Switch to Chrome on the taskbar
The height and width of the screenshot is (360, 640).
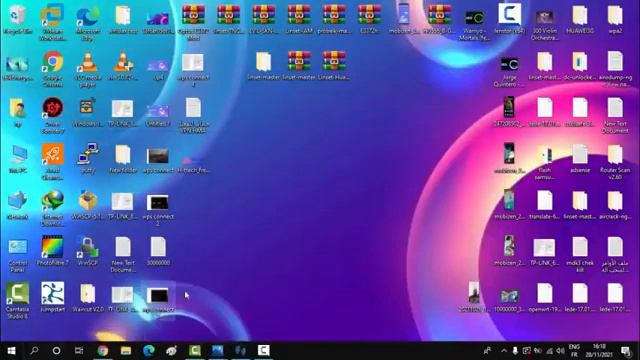coord(103,351)
